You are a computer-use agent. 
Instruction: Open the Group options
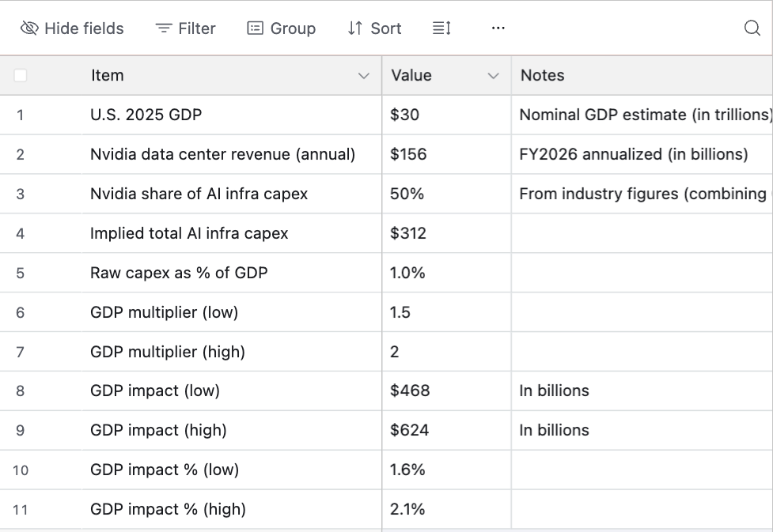click(x=281, y=28)
